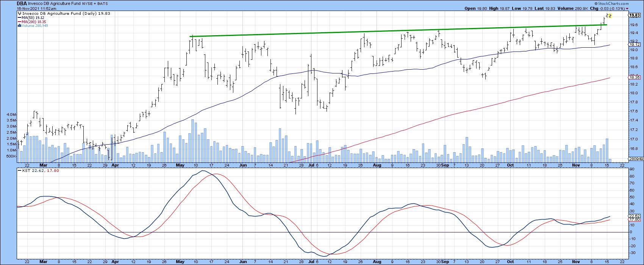
Task: Click the green resistance trendline
Action: pos(379,31)
